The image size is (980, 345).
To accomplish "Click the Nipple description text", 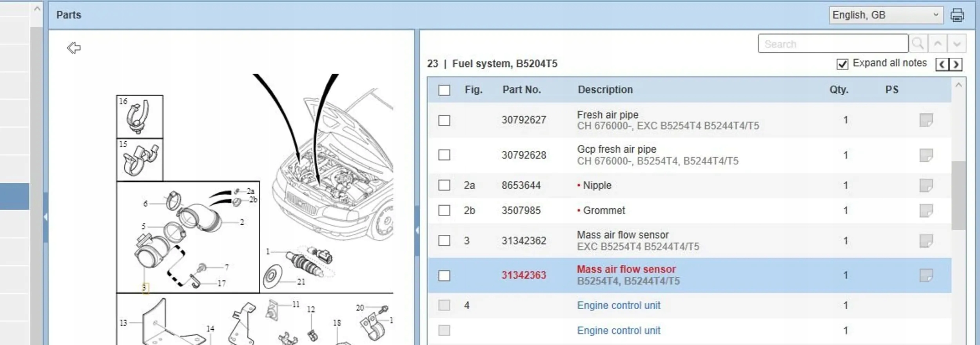I will [597, 185].
